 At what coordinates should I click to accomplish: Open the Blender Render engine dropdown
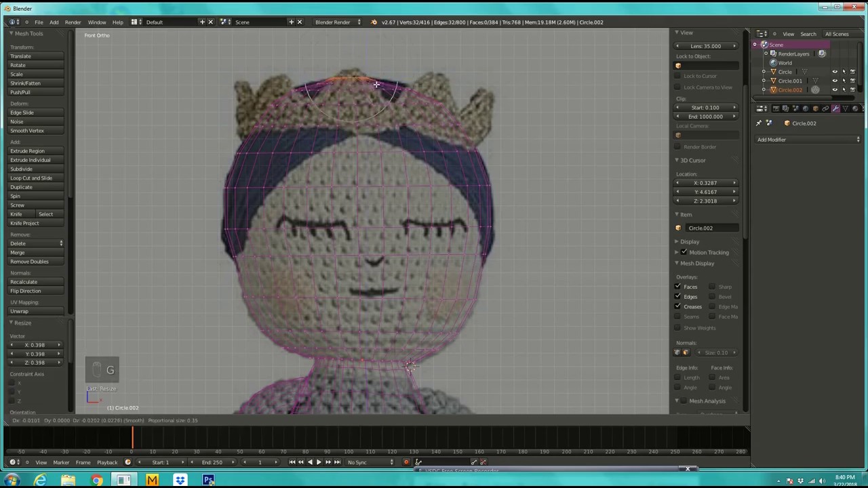point(338,22)
